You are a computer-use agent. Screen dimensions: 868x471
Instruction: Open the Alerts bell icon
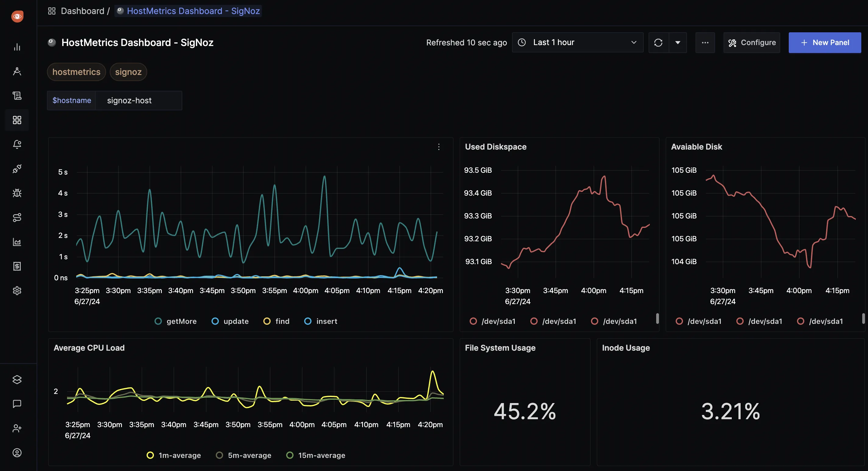click(x=17, y=144)
